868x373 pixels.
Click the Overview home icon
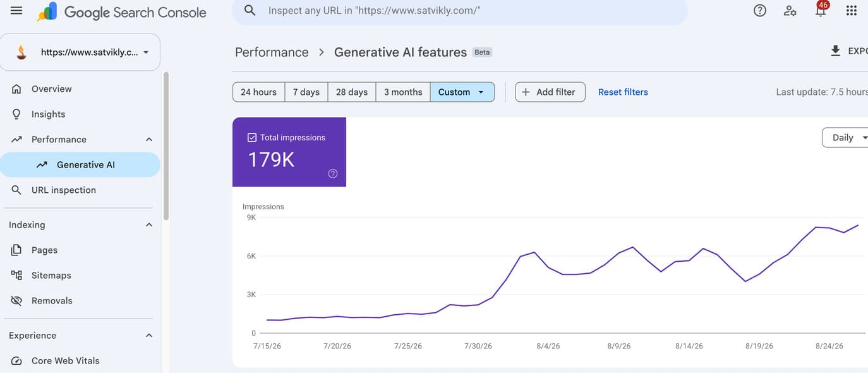[x=17, y=89]
